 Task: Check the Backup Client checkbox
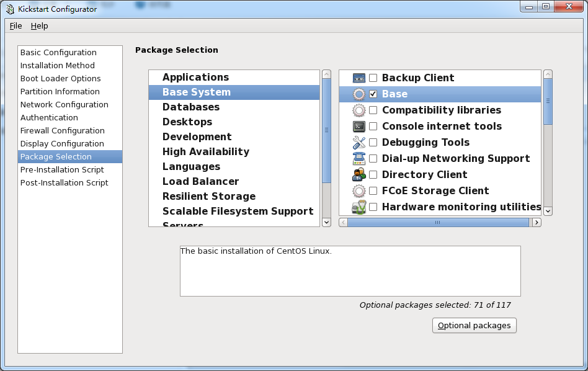point(373,78)
